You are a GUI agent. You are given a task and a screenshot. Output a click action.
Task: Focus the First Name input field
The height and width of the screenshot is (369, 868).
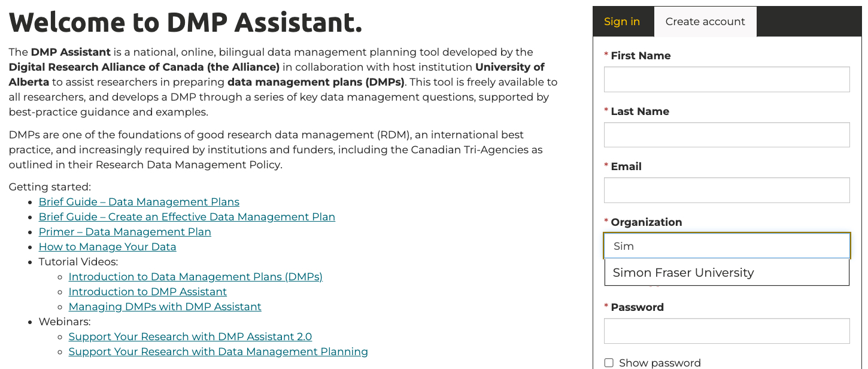point(727,79)
